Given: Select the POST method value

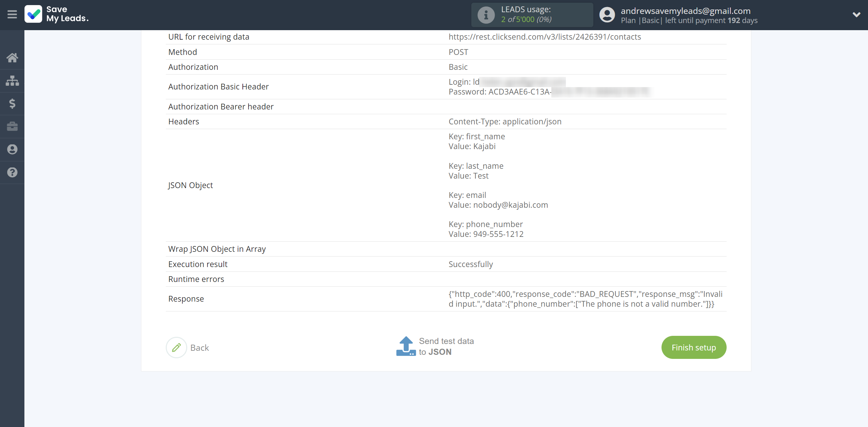Looking at the screenshot, I should (458, 52).
